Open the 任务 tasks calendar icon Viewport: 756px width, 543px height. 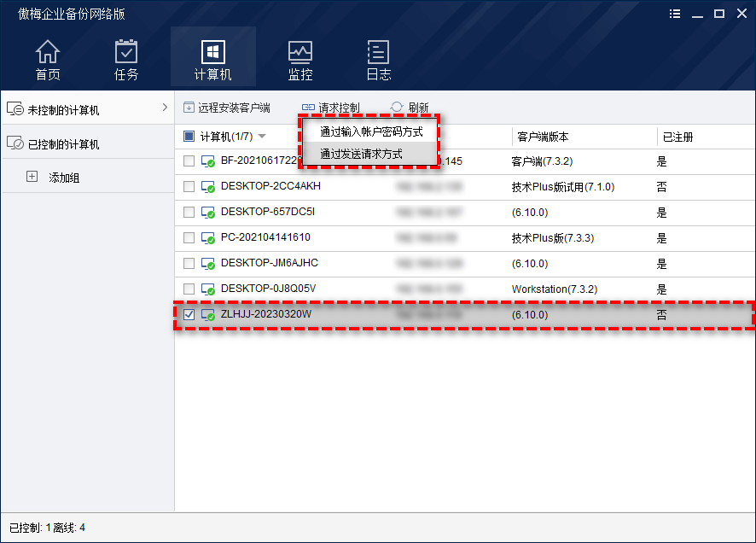pos(126,52)
